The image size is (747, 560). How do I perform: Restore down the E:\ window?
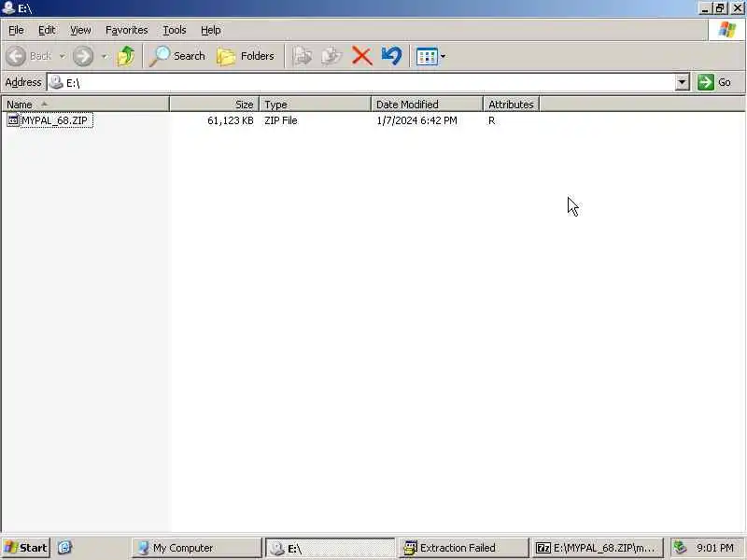pyautogui.click(x=720, y=8)
